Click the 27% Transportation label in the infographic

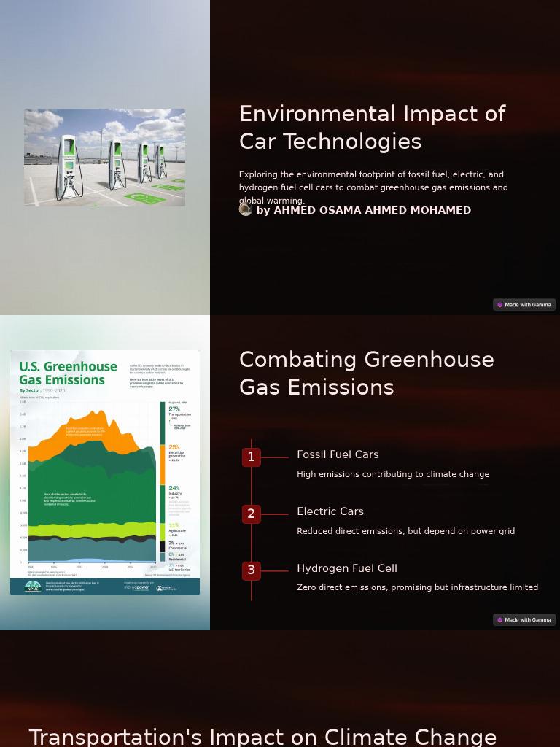(179, 411)
